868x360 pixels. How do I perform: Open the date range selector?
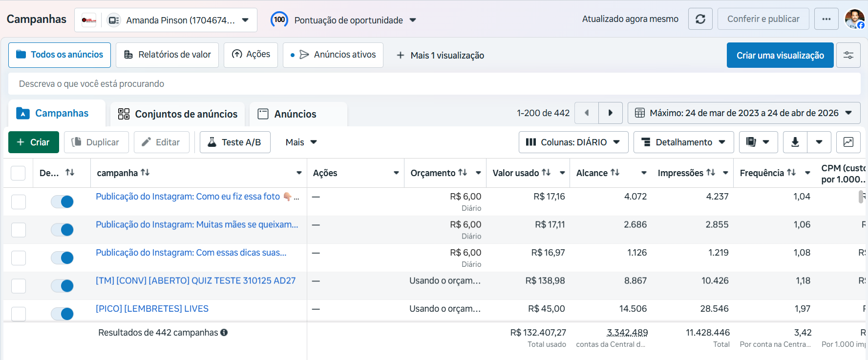[x=744, y=113]
